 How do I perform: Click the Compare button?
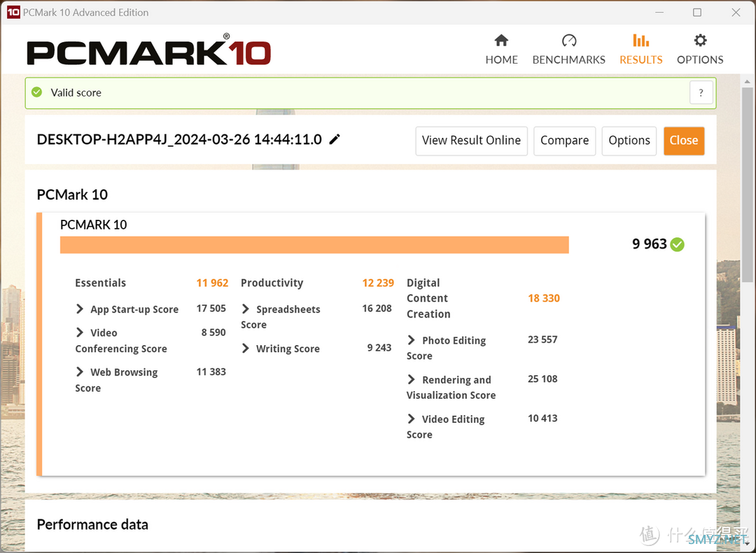(x=565, y=141)
